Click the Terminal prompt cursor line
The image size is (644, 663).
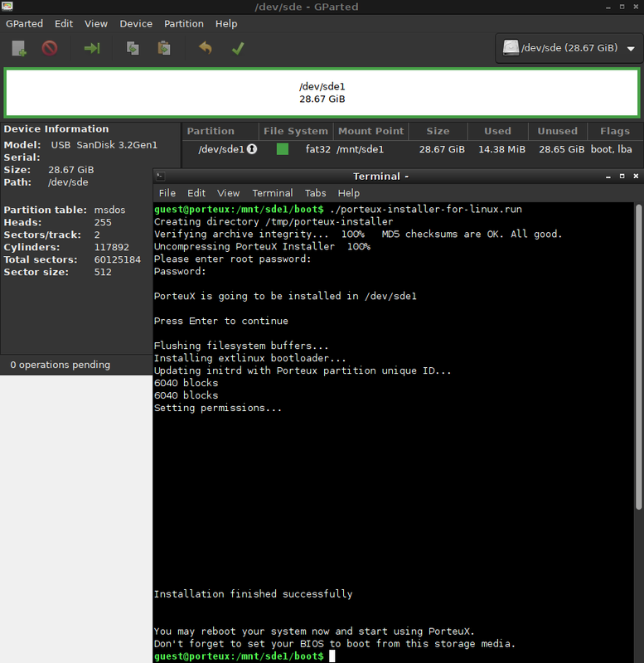pyautogui.click(x=245, y=656)
